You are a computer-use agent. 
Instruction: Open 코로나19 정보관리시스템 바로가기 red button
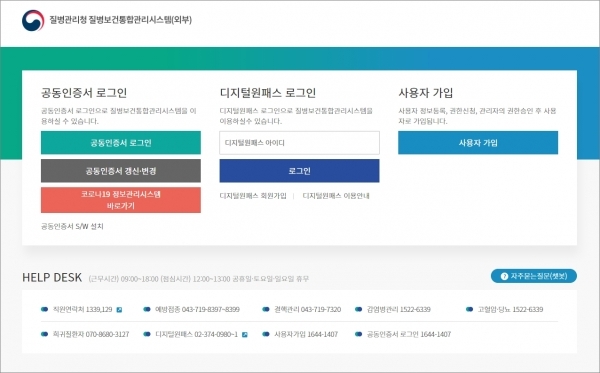[121, 200]
